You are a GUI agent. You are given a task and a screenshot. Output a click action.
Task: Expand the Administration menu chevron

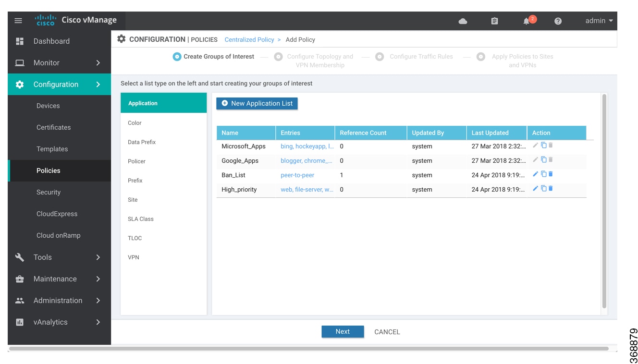pyautogui.click(x=98, y=301)
